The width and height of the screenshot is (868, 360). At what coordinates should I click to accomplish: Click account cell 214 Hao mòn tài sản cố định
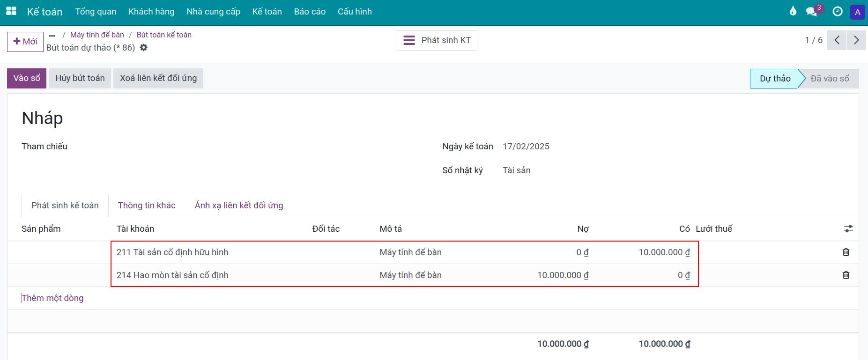172,275
